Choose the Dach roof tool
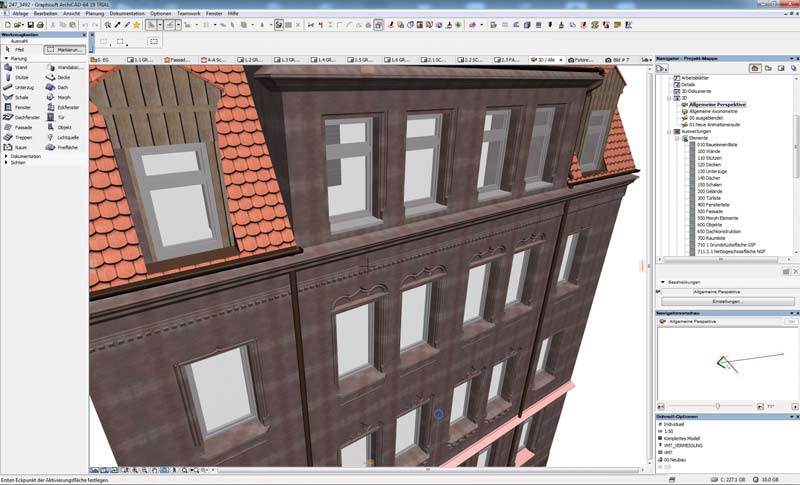Viewport: 800px width, 485px height. (x=63, y=87)
